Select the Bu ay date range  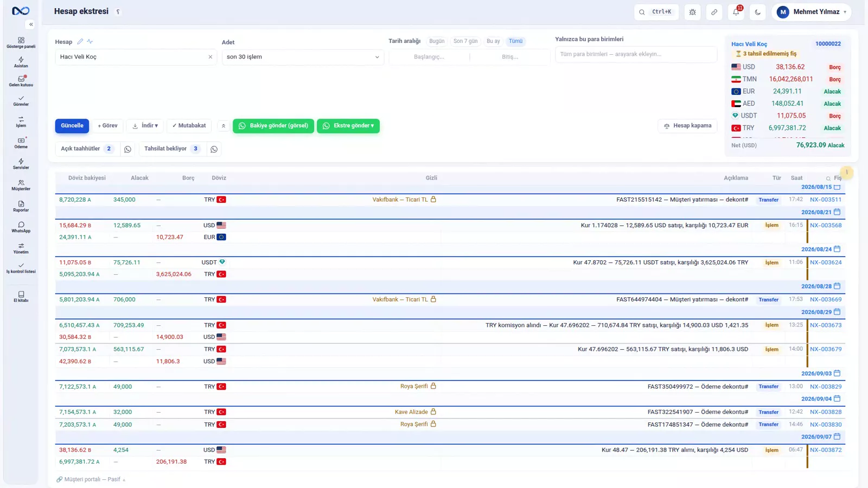[493, 41]
